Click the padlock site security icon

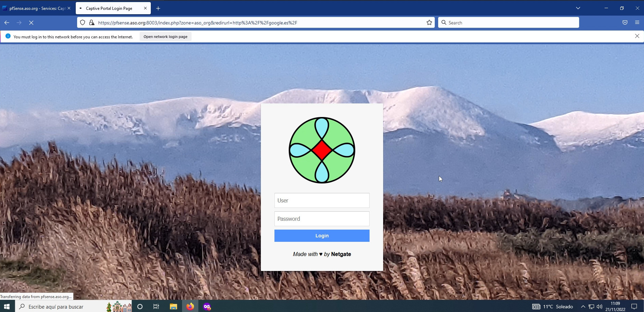click(92, 23)
